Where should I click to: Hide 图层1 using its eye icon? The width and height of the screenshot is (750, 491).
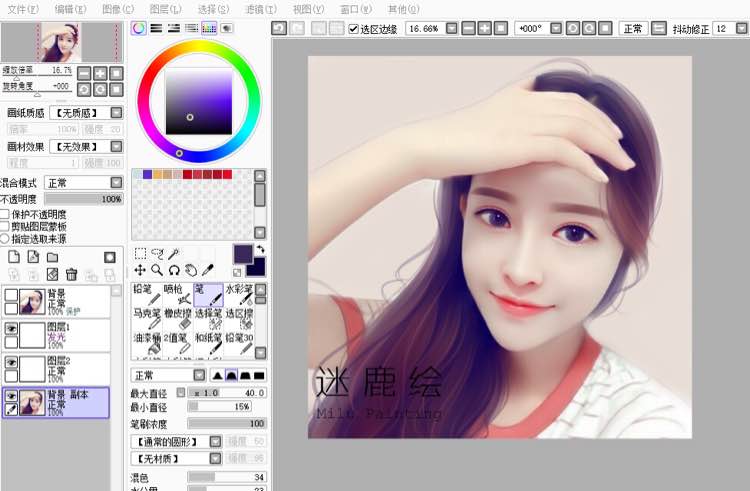click(x=11, y=327)
